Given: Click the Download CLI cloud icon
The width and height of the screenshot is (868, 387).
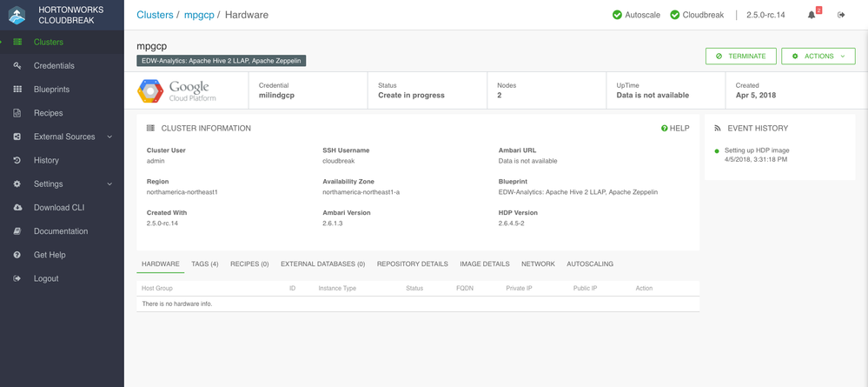Looking at the screenshot, I should [x=17, y=208].
